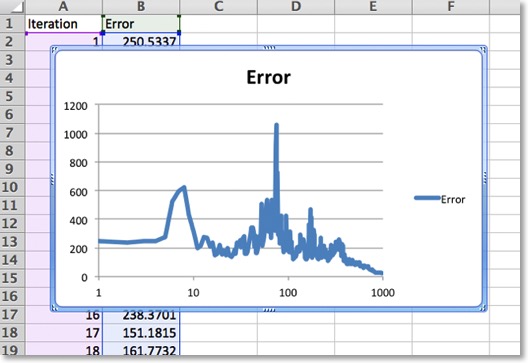Click the chart's bottom-center resize handle

click(x=269, y=310)
